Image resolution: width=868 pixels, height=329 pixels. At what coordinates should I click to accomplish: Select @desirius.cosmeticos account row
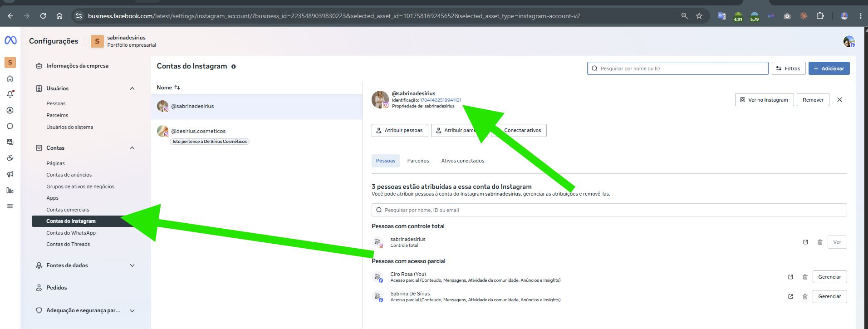click(x=257, y=134)
